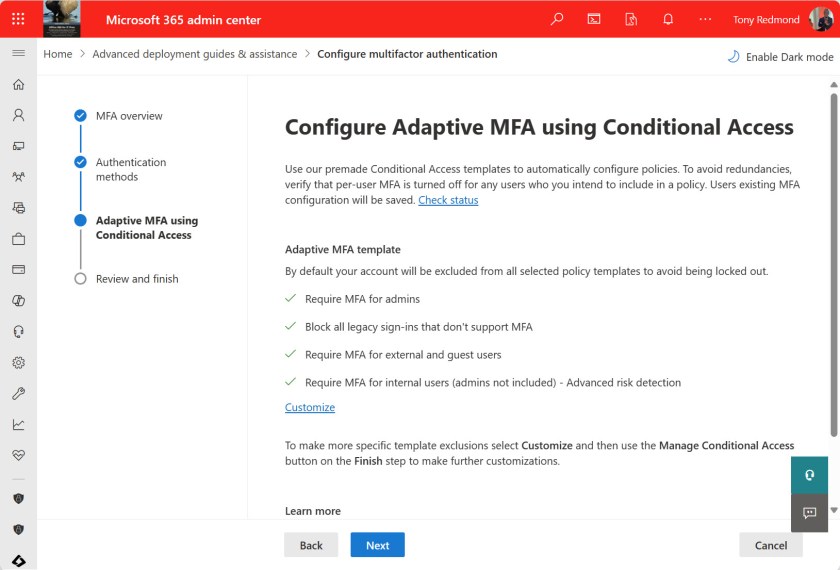This screenshot has width=840, height=570.
Task: Open Teams & groups icon in sidebar
Action: pyautogui.click(x=18, y=177)
